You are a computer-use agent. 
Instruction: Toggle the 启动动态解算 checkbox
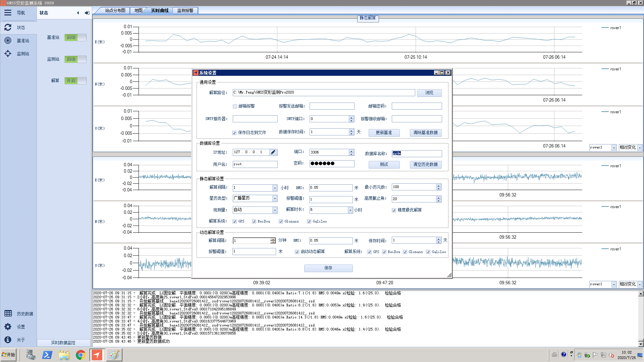point(297,252)
